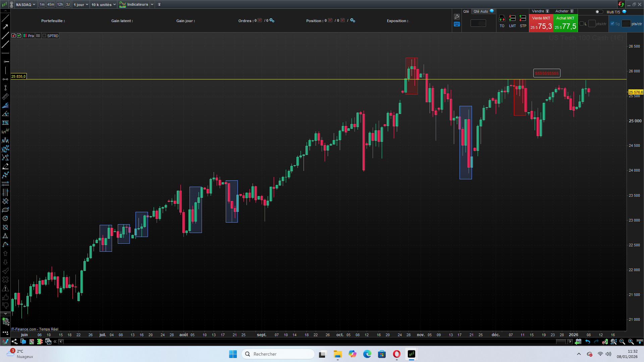Image resolution: width=644 pixels, height=362 pixels.
Task: Select the 3J timeframe
Action: tap(68, 5)
